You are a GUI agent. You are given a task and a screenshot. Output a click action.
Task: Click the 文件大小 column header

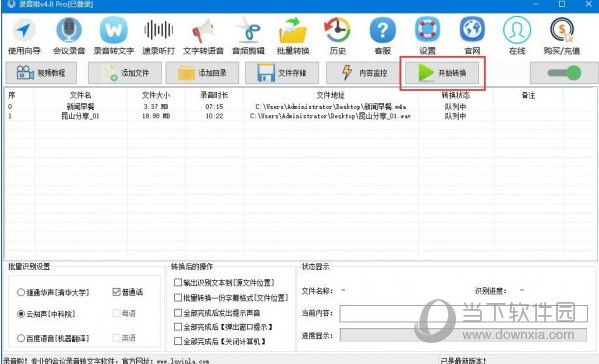tap(156, 95)
